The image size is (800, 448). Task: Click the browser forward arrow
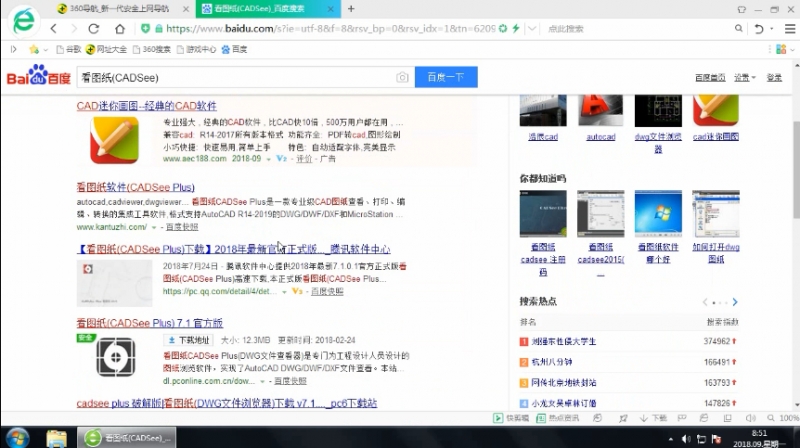point(73,29)
